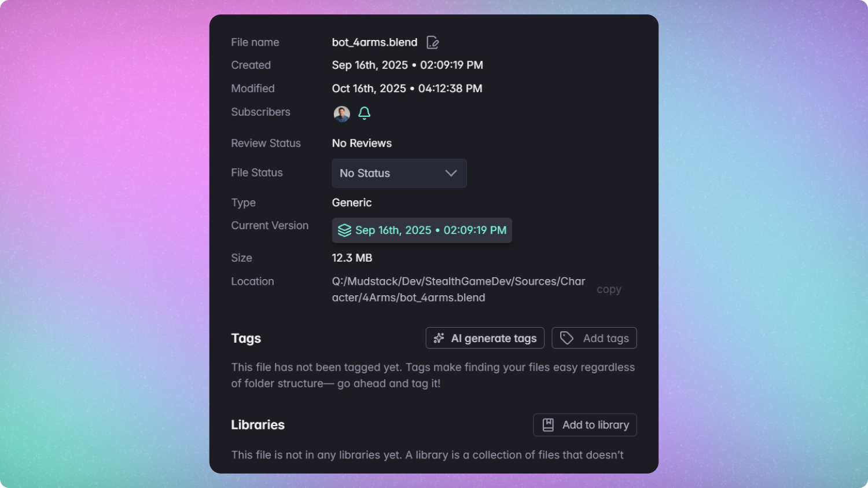The width and height of the screenshot is (868, 488).
Task: Toggle subscription notifications with the bell icon
Action: (364, 113)
